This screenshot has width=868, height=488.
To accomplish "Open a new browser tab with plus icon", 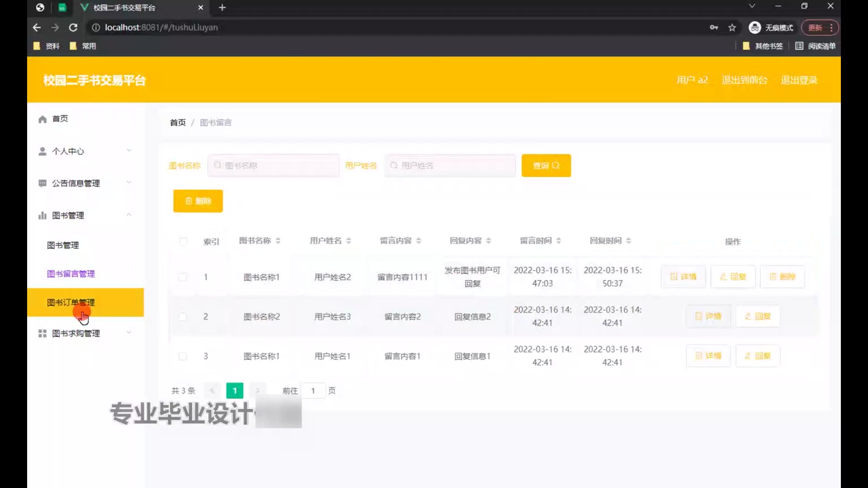I will click(222, 8).
